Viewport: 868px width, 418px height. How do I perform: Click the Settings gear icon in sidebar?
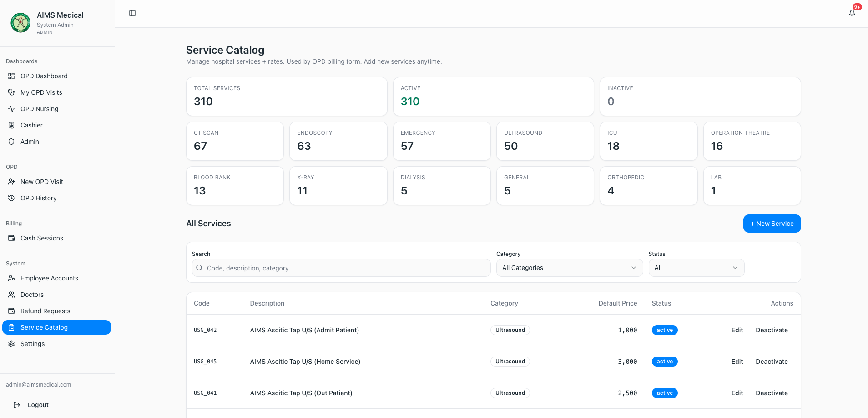click(11, 344)
